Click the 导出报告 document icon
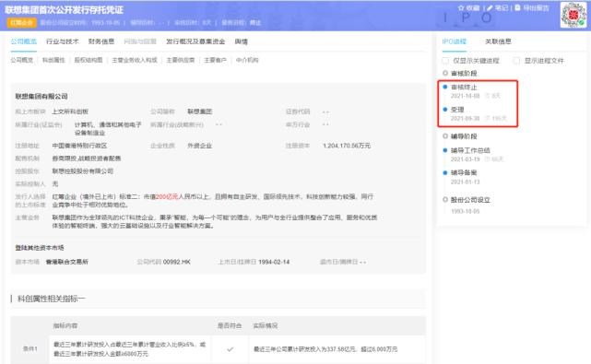This screenshot has width=591, height=364. click(517, 7)
